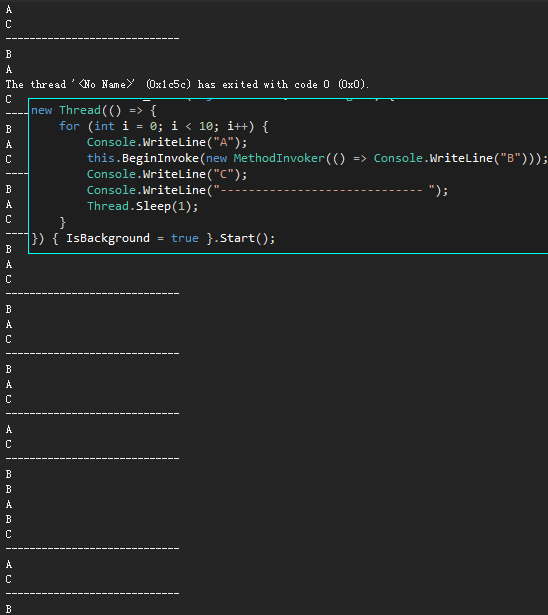The height and width of the screenshot is (615, 548).
Task: Click the dashed string literal in the code
Action: tap(324, 190)
